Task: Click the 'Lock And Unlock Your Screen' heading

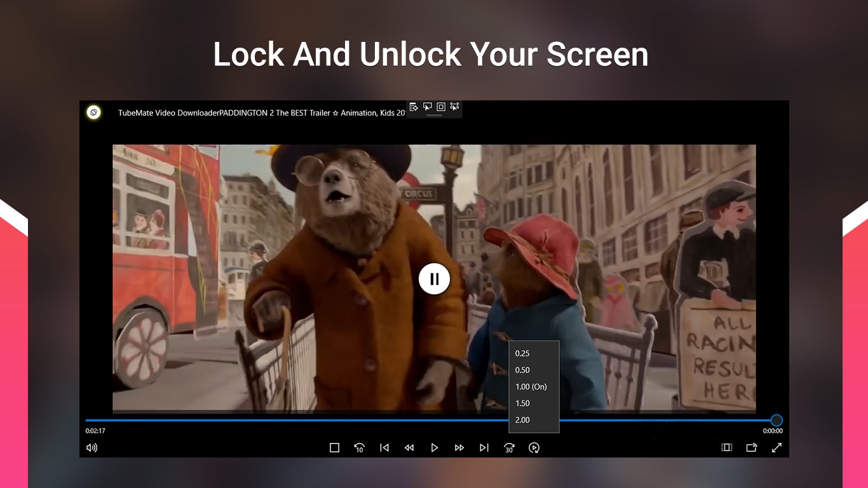Action: [431, 54]
